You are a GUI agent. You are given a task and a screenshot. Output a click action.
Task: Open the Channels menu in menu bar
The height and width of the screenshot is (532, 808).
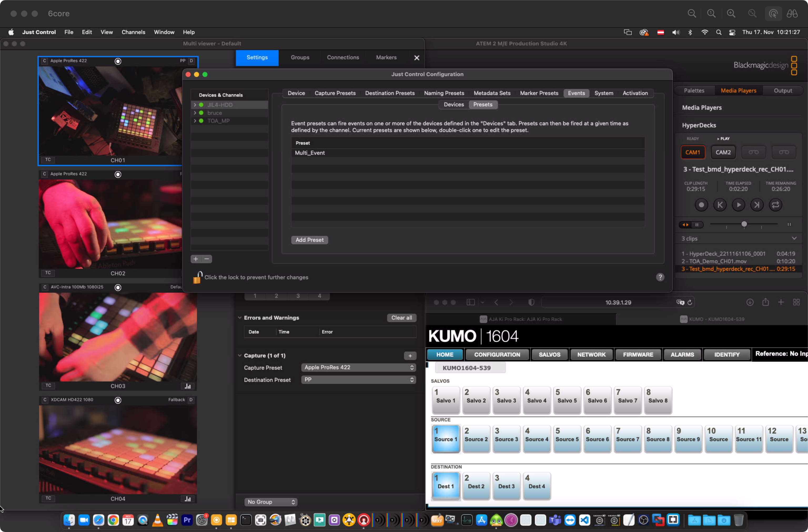point(133,32)
